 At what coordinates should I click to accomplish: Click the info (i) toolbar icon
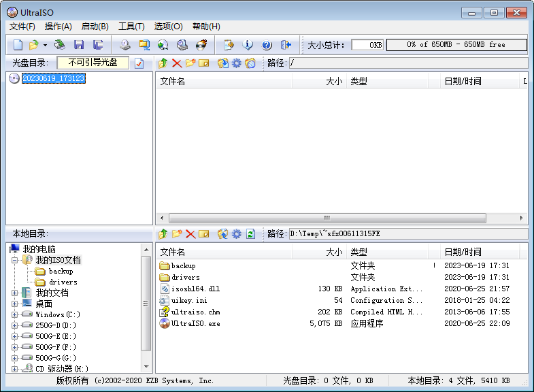(x=248, y=45)
